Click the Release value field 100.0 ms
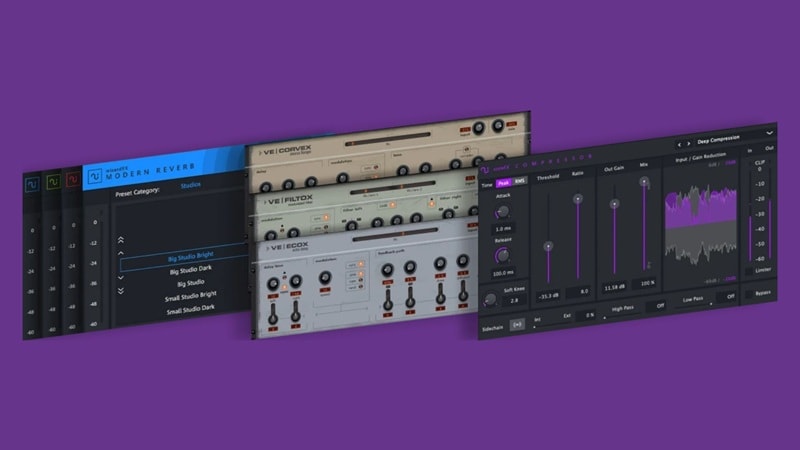Viewport: 800px width, 450px height. 503,273
